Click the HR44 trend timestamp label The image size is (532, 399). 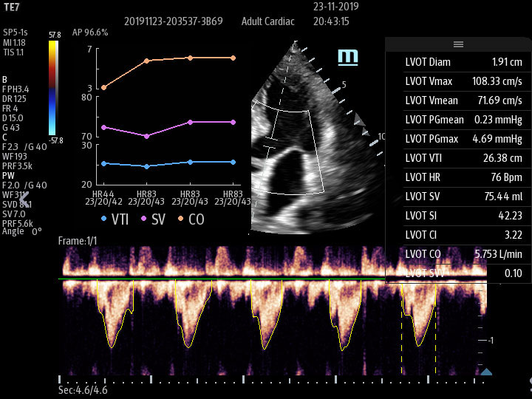click(103, 192)
